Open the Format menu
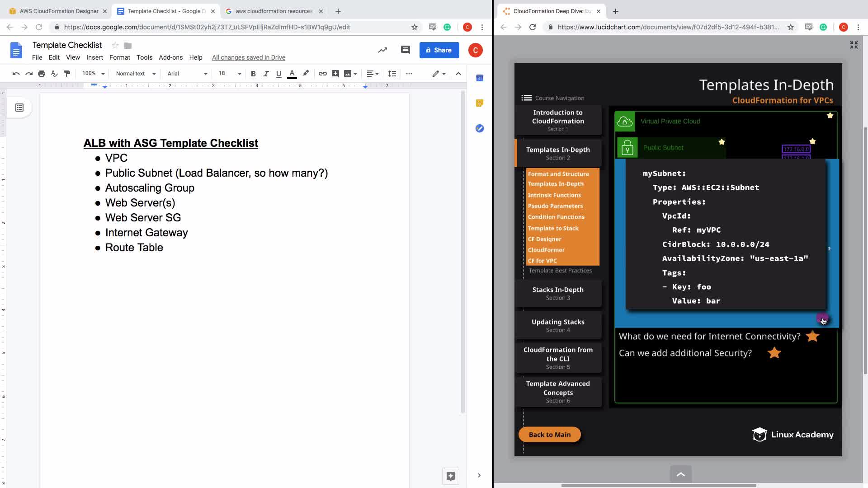Image resolution: width=868 pixels, height=488 pixels. pyautogui.click(x=119, y=57)
